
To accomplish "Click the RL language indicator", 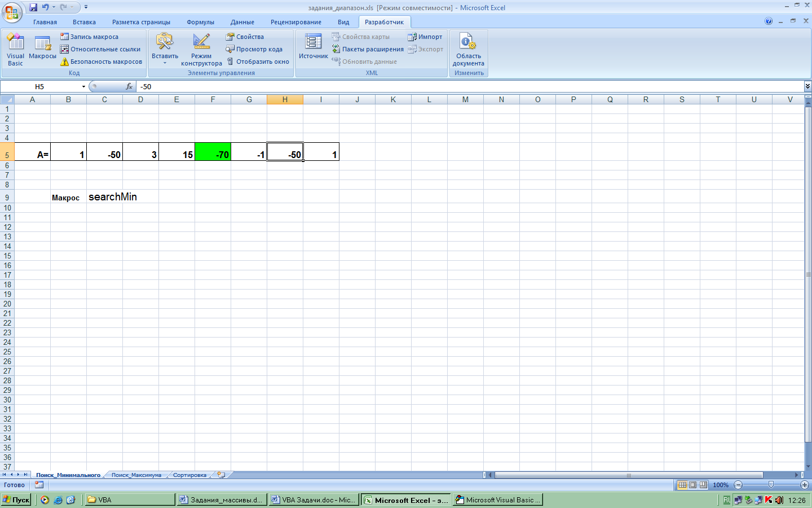I will point(727,500).
